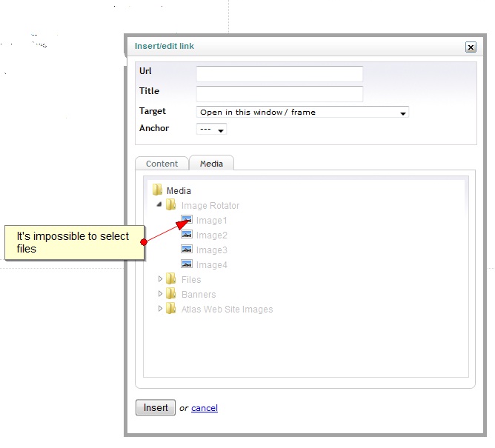The height and width of the screenshot is (448, 495).
Task: Expand the Banners folder
Action: (x=160, y=294)
